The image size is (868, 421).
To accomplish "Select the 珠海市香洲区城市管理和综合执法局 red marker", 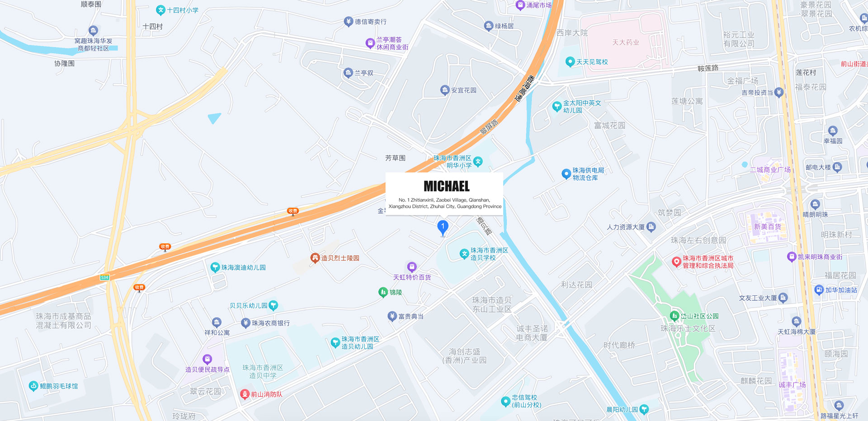I will pos(676,262).
